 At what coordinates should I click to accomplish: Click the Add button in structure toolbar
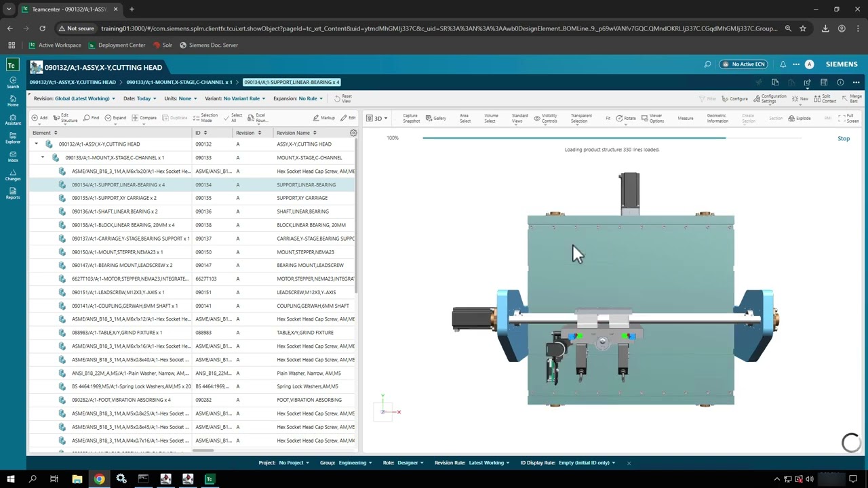point(40,118)
